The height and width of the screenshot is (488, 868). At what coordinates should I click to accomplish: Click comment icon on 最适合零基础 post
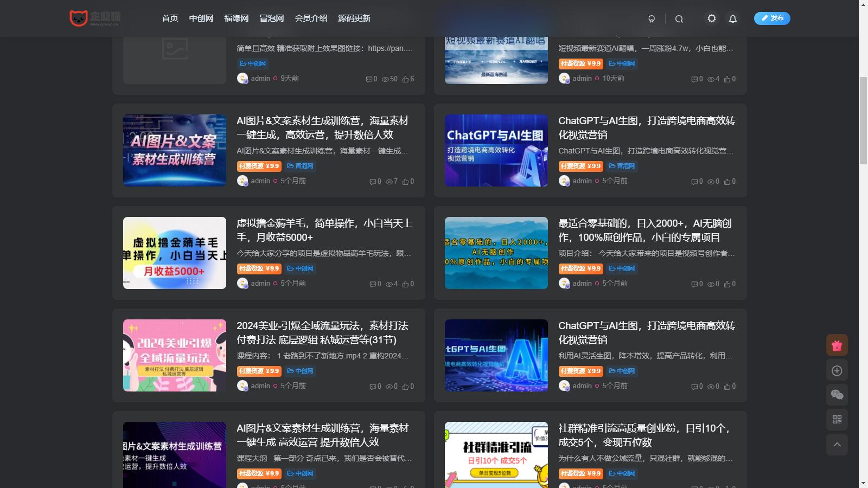[694, 284]
